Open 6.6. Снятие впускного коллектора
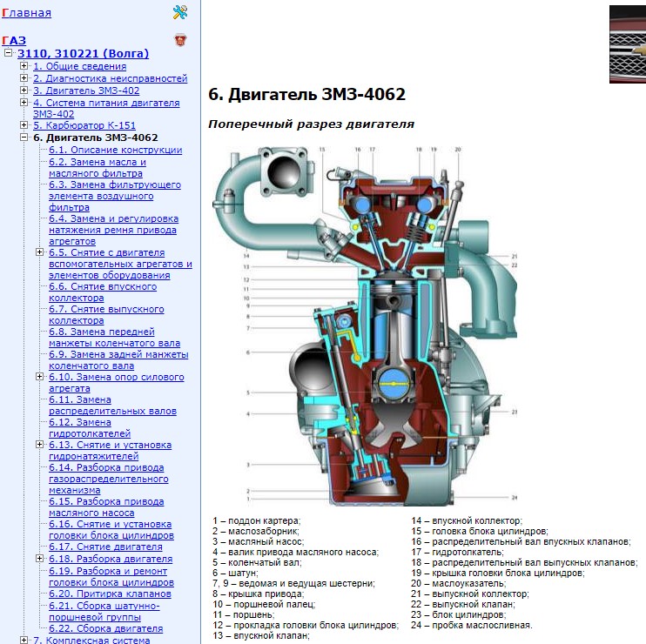The width and height of the screenshot is (646, 644). (103, 292)
